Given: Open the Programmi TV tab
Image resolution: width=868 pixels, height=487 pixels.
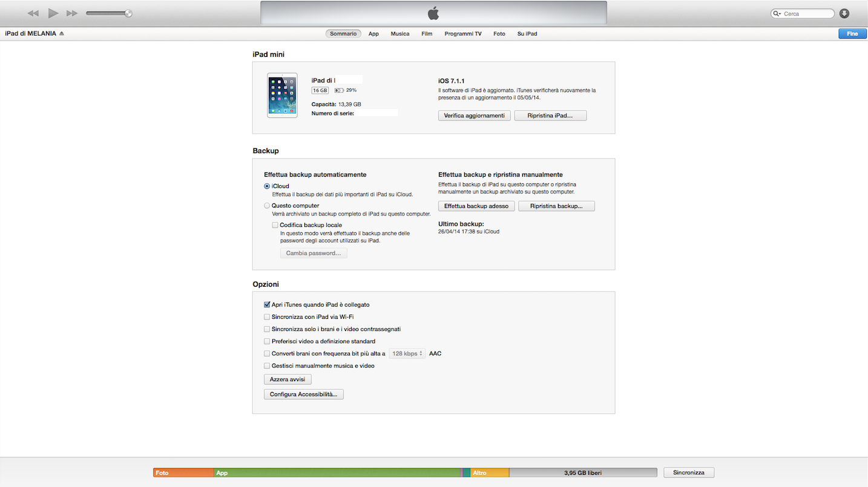Looking at the screenshot, I should (x=463, y=34).
